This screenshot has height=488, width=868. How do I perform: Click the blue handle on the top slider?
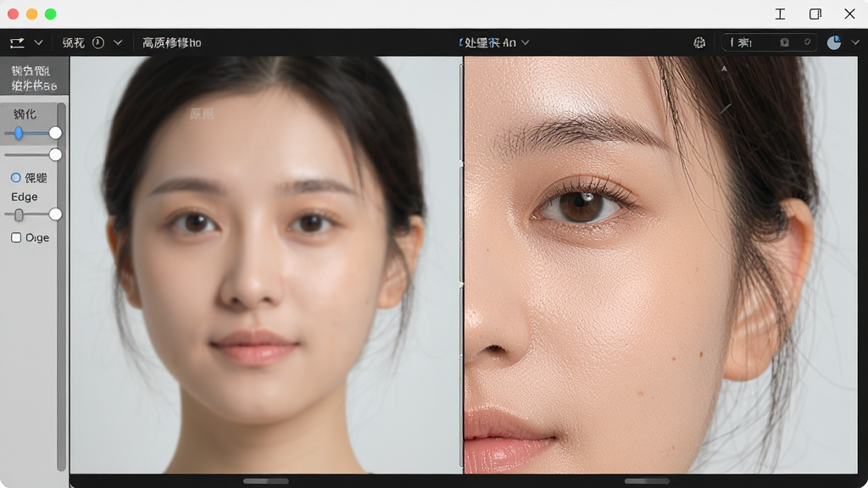coord(19,133)
